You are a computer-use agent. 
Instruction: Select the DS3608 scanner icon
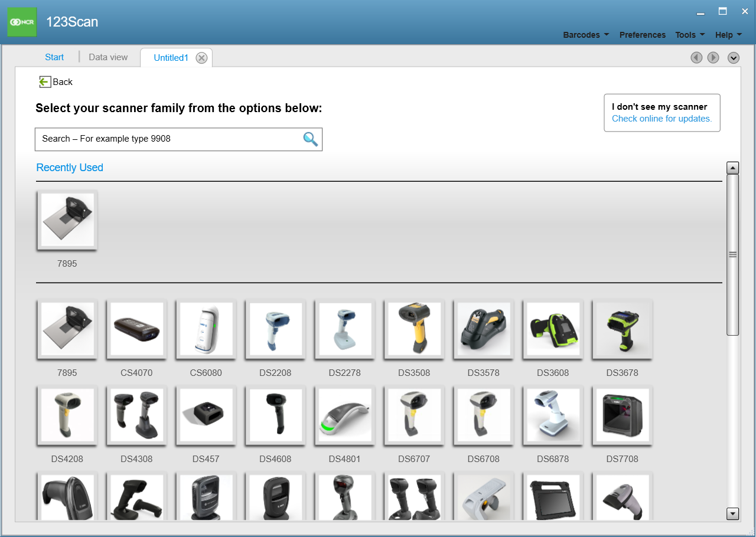[x=553, y=329]
